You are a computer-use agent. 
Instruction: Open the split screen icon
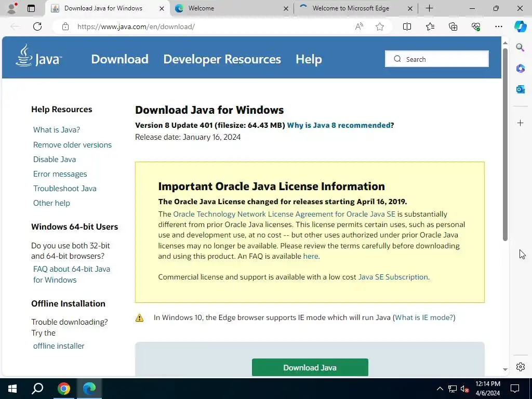[x=407, y=26]
